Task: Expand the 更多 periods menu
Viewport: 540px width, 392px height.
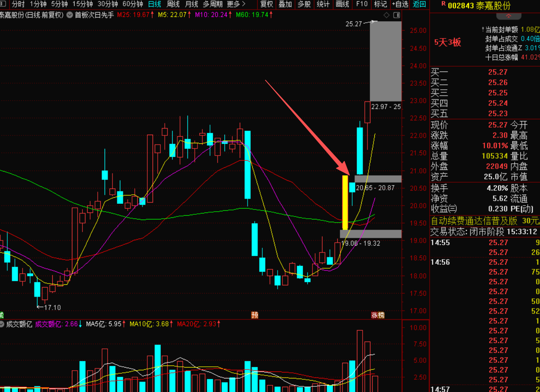Action: 236,4
